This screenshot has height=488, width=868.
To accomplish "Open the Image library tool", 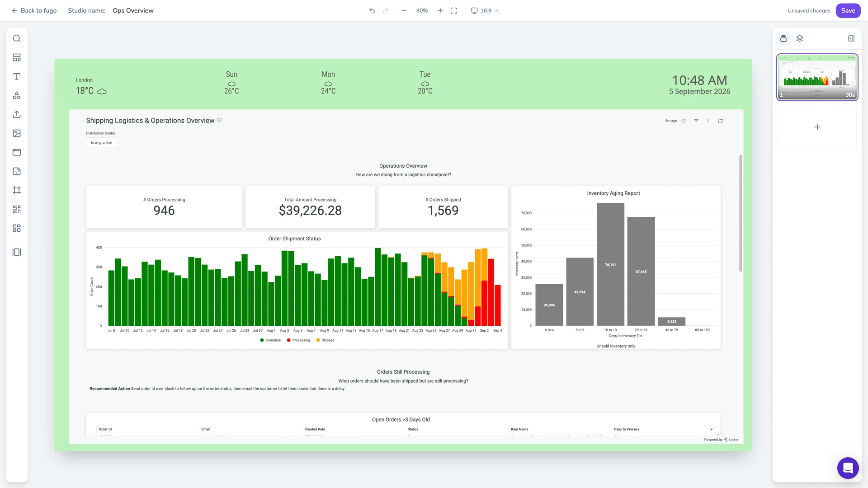I will (17, 133).
